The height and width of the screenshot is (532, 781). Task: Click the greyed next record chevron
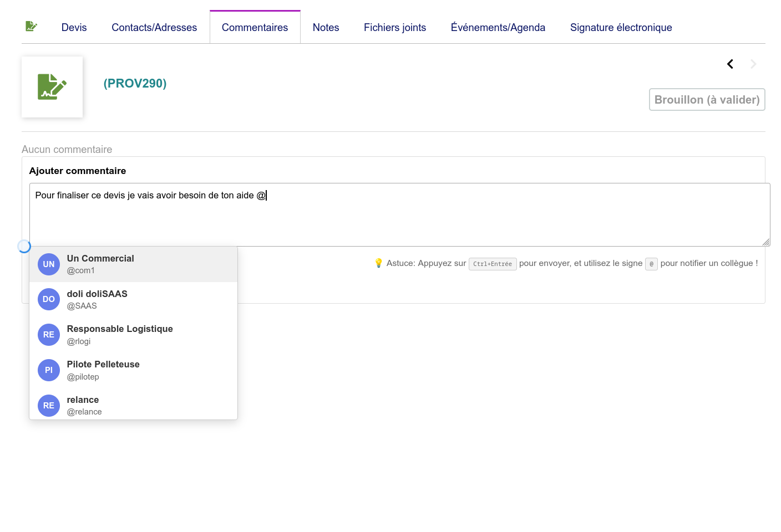point(753,64)
